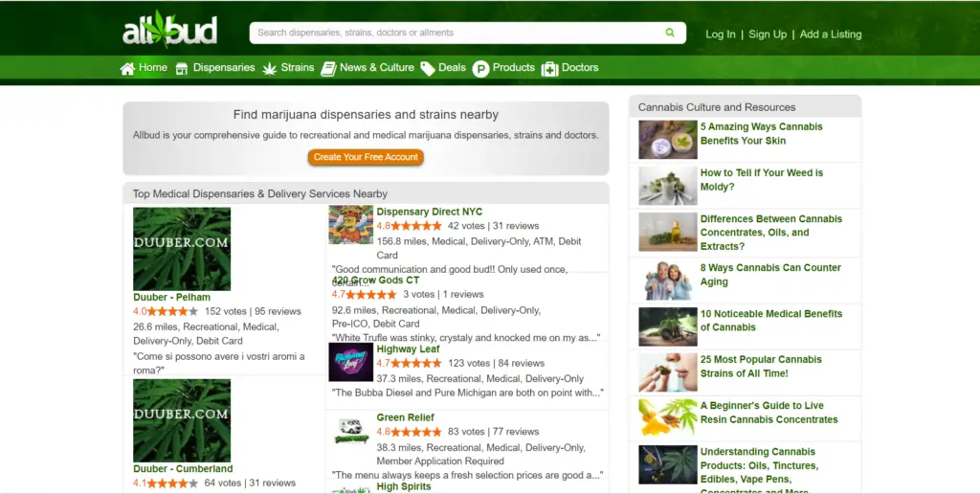Click Highway Leaf star rating

[416, 363]
